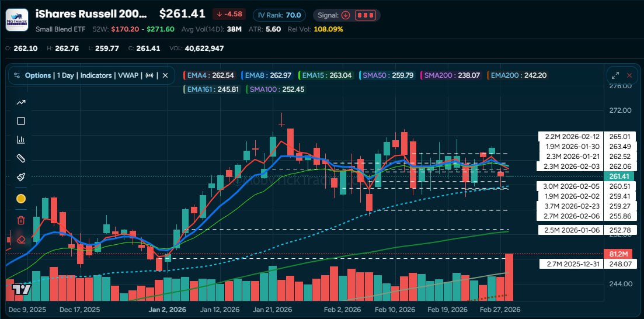
Task: Click the SMA200 indicator legend
Action: click(x=451, y=75)
